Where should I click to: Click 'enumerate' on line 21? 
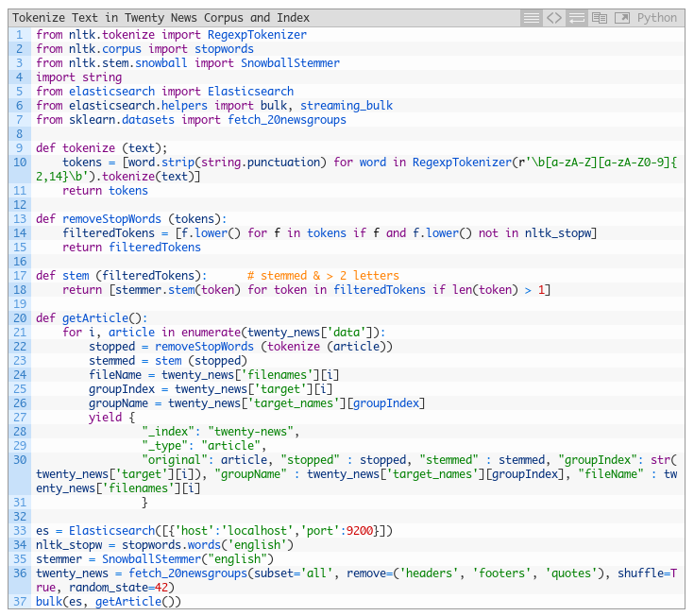[211, 333]
